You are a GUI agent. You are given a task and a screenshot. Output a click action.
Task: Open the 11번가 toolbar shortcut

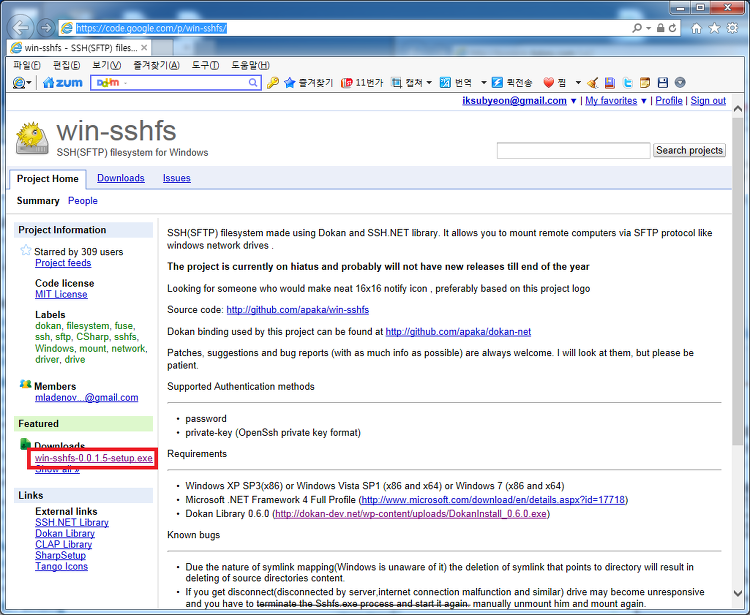(362, 83)
